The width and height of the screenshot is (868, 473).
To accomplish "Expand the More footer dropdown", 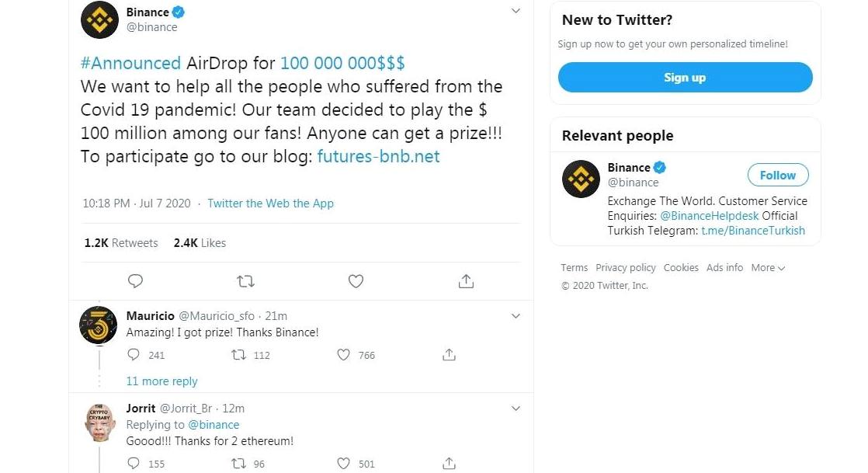I will pyautogui.click(x=768, y=267).
